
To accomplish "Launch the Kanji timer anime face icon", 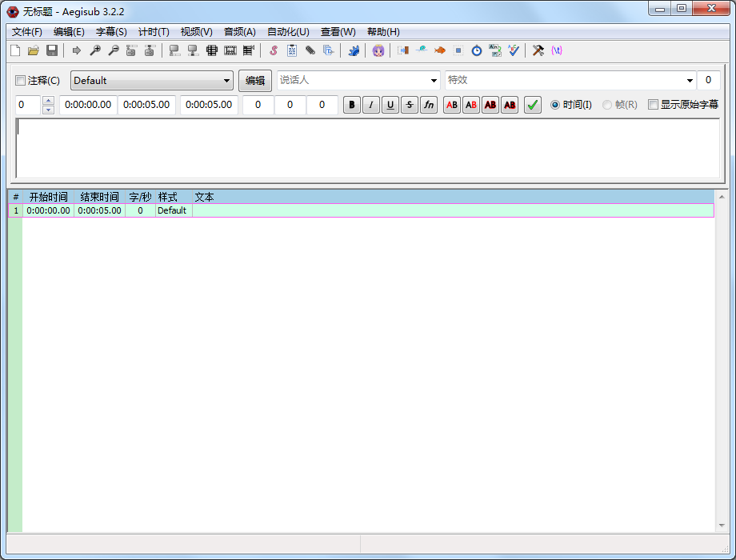I will [x=378, y=50].
